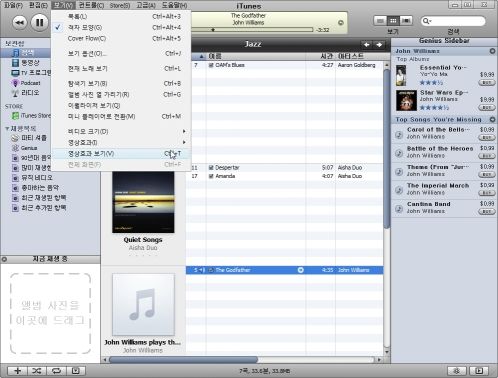The width and height of the screenshot is (498, 378).
Task: Uncheck the Despertar track checkbox
Action: click(211, 168)
